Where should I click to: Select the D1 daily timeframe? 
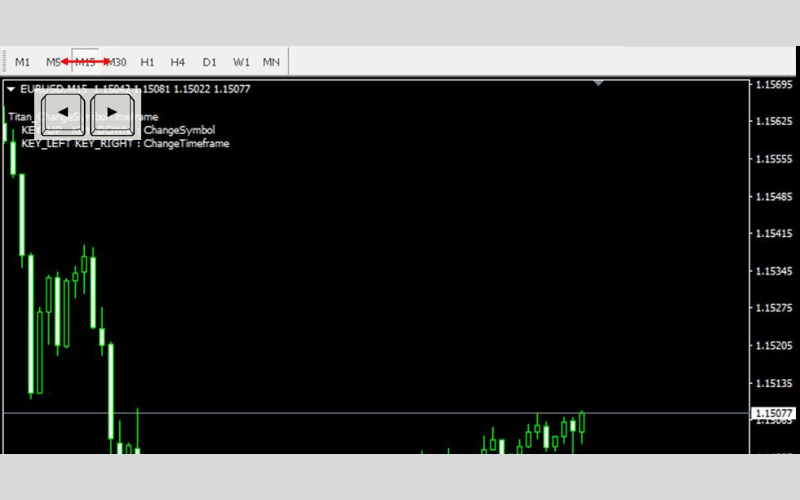pyautogui.click(x=209, y=62)
